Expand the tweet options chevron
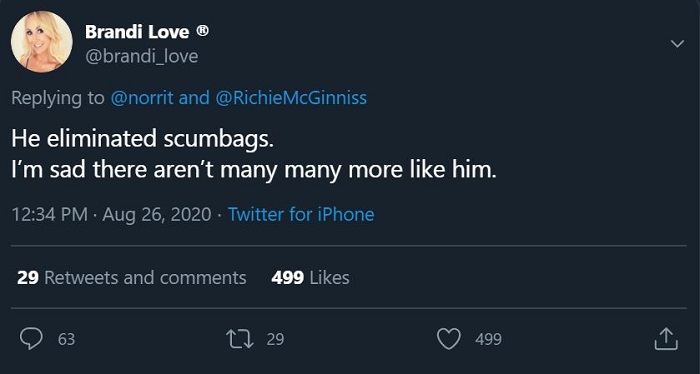Viewport: 700px width, 374px height. pyautogui.click(x=677, y=44)
